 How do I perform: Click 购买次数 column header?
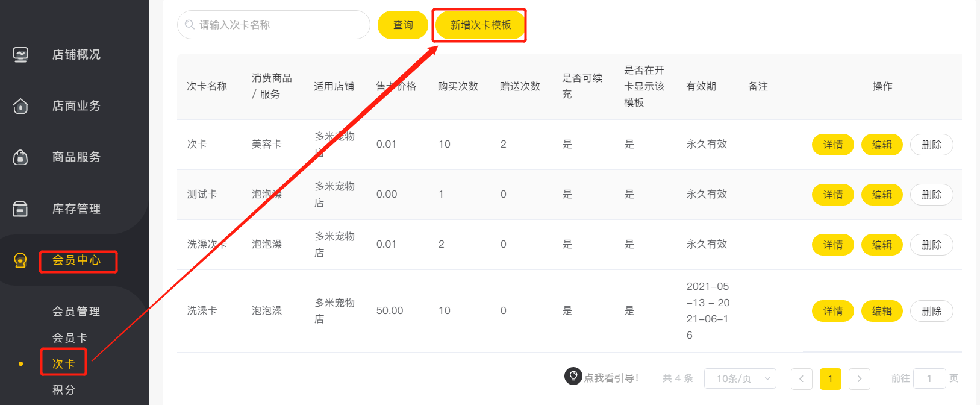pos(458,86)
